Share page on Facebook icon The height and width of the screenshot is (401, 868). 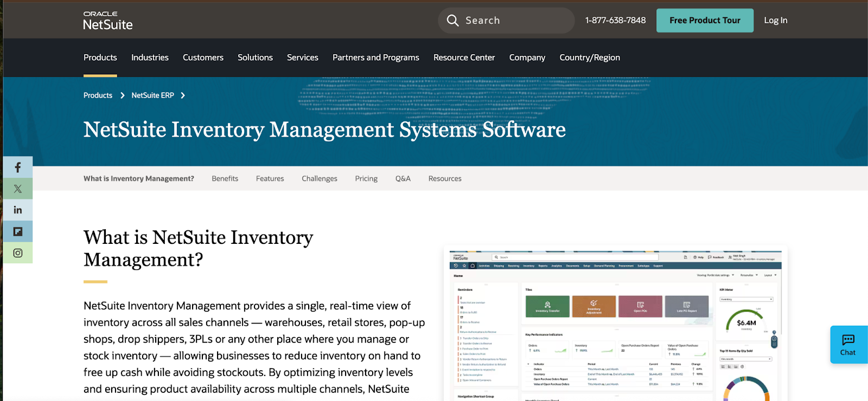pyautogui.click(x=17, y=167)
